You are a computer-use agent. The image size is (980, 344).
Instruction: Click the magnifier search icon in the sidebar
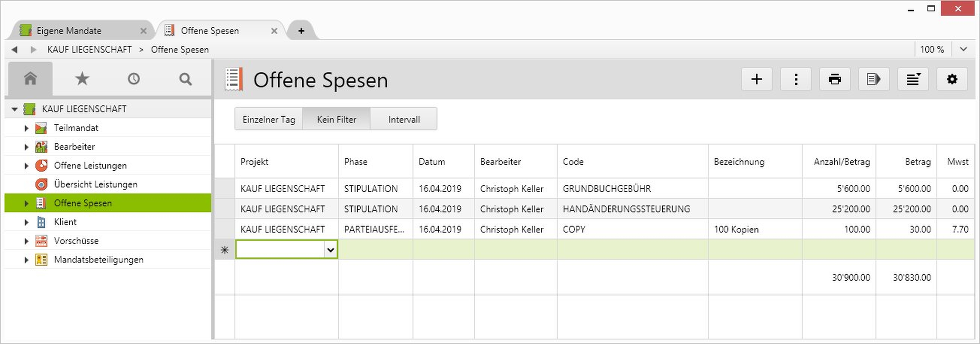point(185,79)
